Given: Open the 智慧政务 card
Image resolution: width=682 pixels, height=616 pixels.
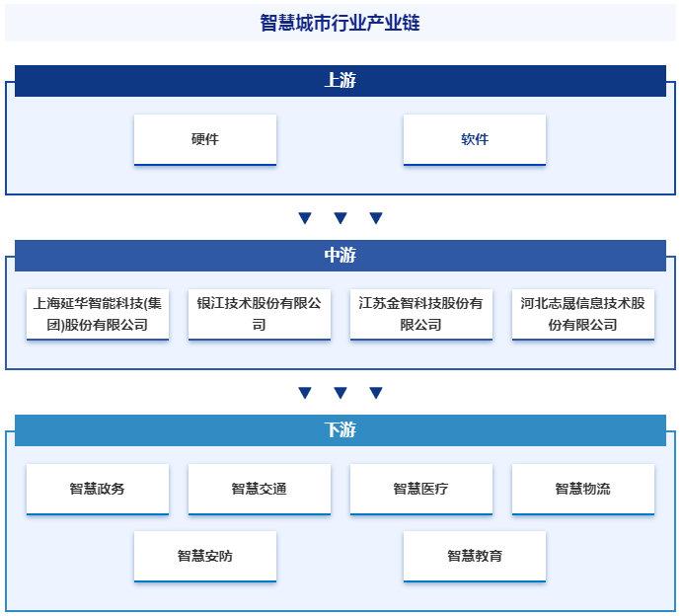Looking at the screenshot, I should [98, 489].
